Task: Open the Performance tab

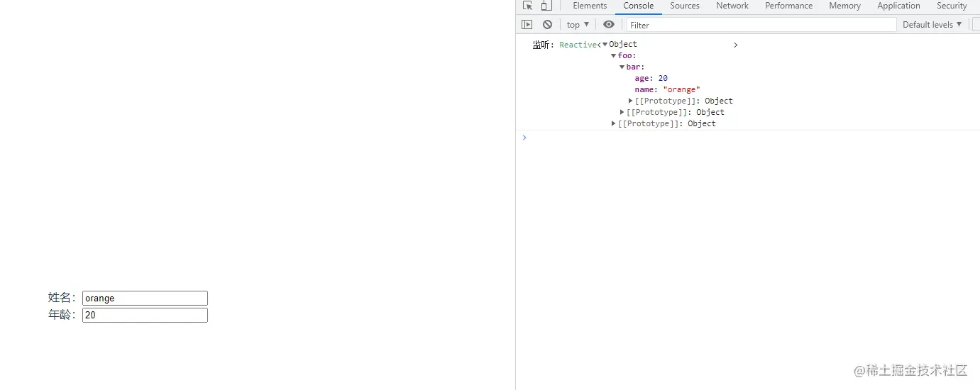Action: pos(789,6)
